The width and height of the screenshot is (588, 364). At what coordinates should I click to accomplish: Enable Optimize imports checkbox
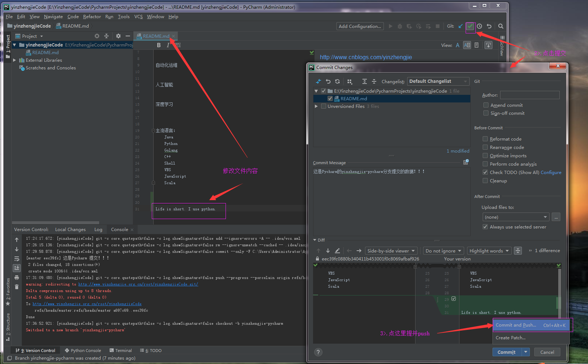tap(485, 155)
